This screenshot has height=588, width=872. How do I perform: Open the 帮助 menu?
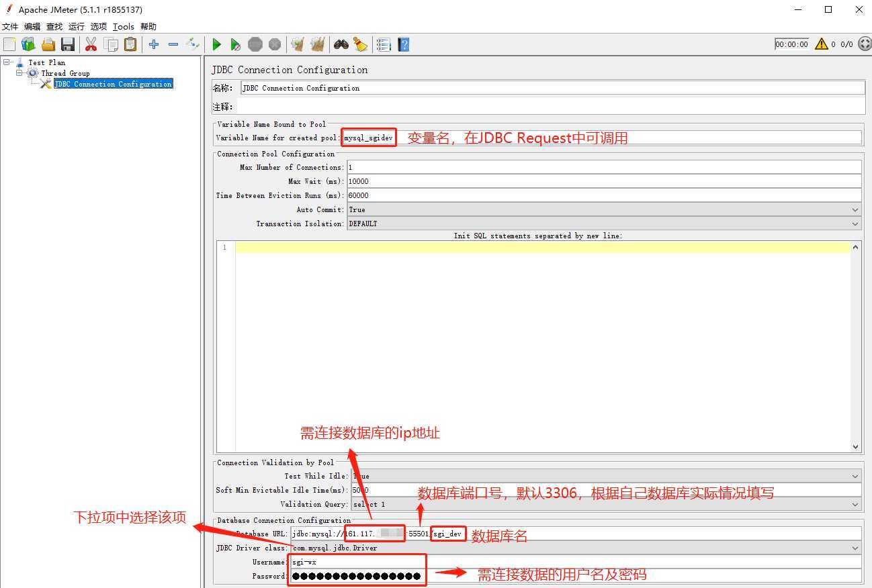click(148, 27)
